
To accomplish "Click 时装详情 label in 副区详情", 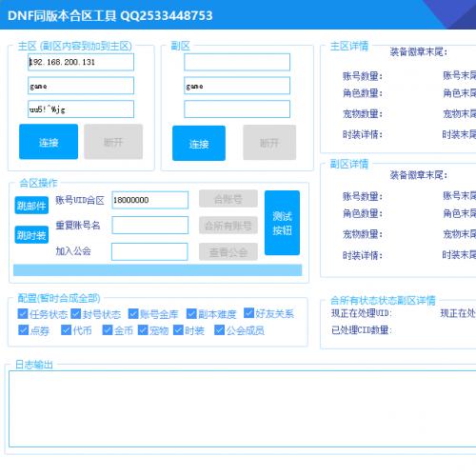I will pos(363,255).
